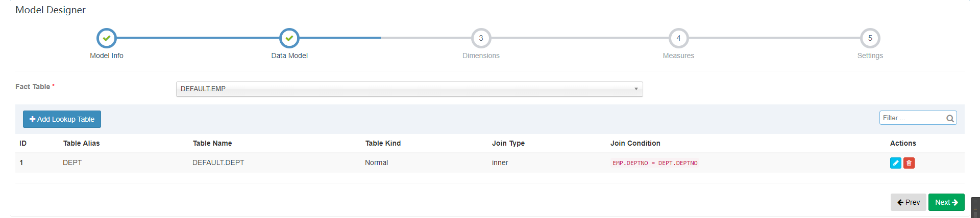This screenshot has width=980, height=218.
Task: Click the Model Info step checkmark circle
Action: (x=107, y=38)
